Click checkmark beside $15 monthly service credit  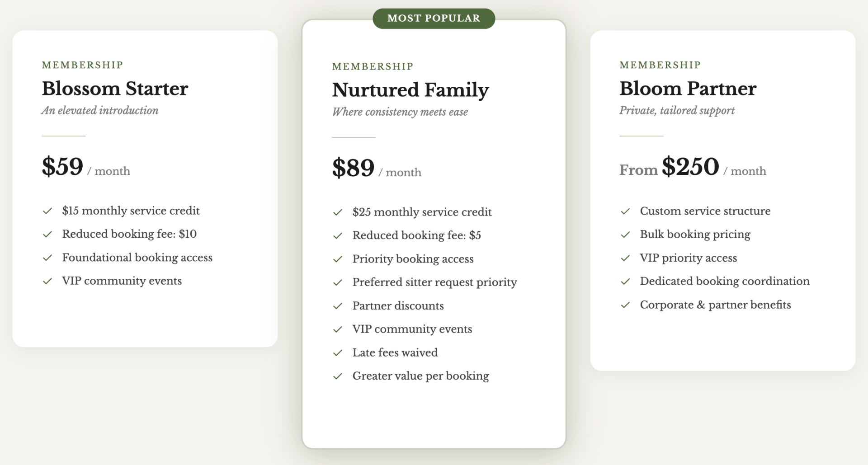pyautogui.click(x=47, y=211)
